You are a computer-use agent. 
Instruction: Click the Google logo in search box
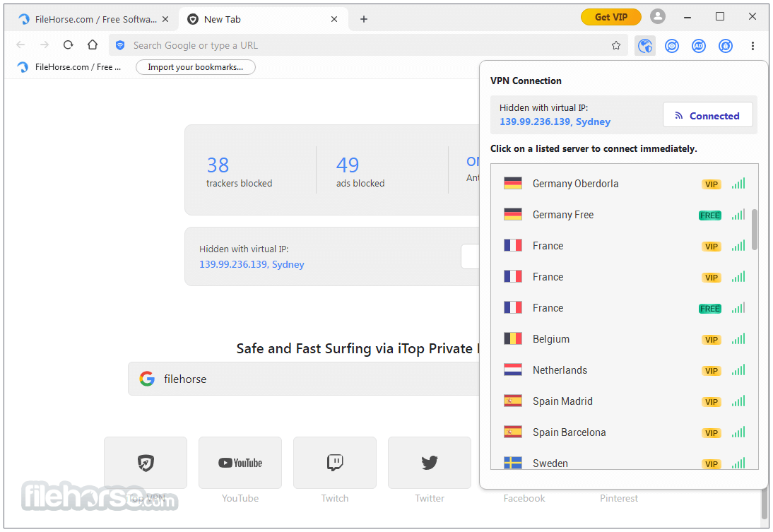click(x=147, y=379)
